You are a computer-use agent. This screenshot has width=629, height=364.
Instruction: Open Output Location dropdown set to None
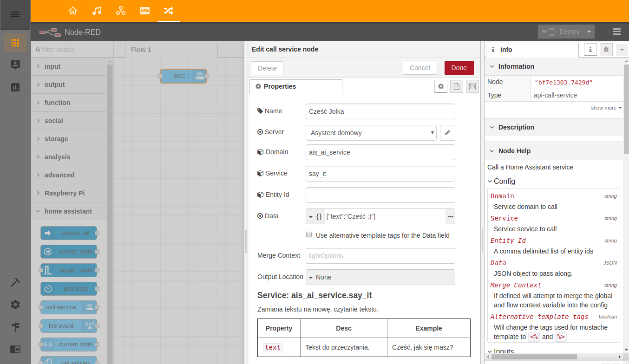coord(380,277)
